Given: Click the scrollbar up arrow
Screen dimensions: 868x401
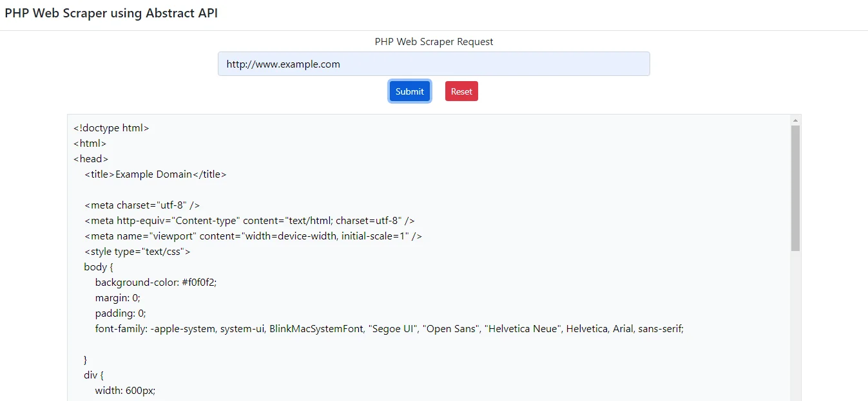Looking at the screenshot, I should 795,119.
